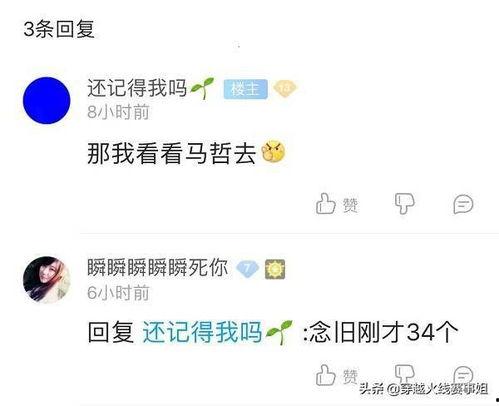Image resolution: width=499 pixels, height=406 pixels.
Task: Click the blue circle avatar
Action: click(x=46, y=100)
